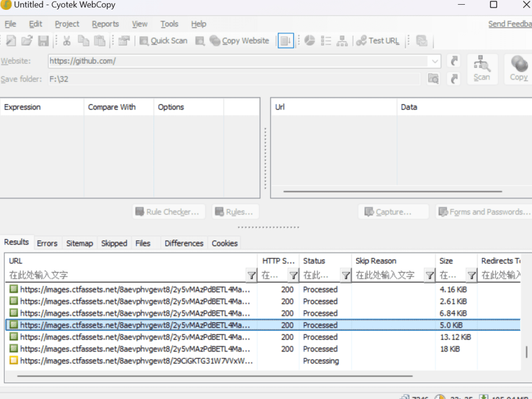Click Copy Website in the toolbar
This screenshot has height=399, width=532.
pyautogui.click(x=240, y=41)
